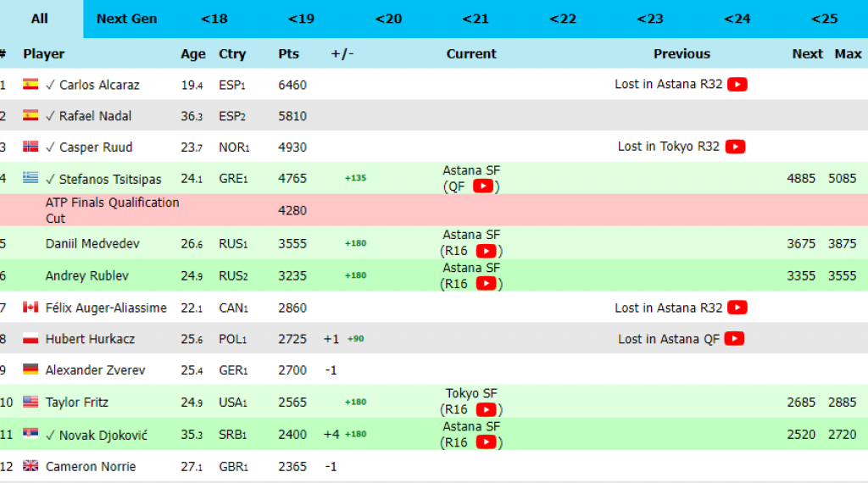Sort the table by Pts column header

pyautogui.click(x=288, y=53)
